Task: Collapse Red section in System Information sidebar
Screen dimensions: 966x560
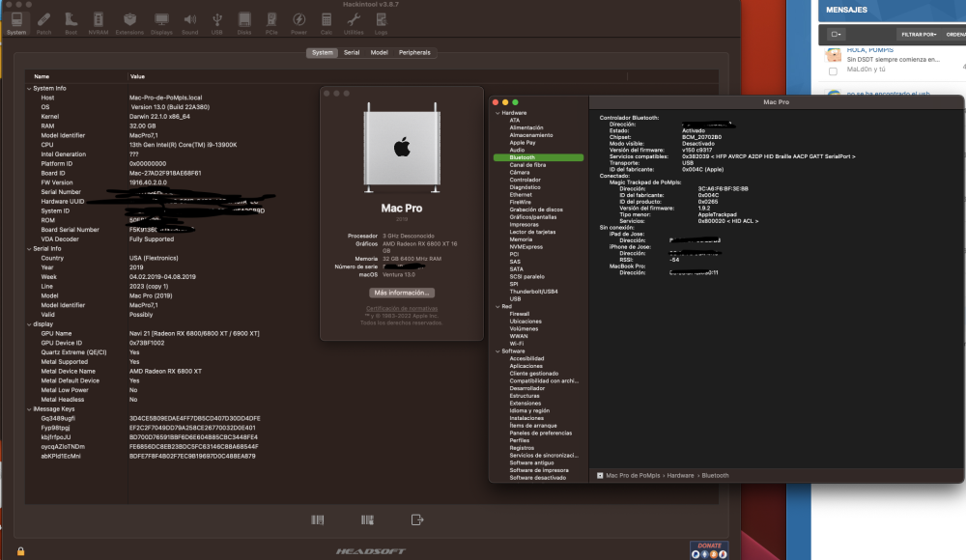Action: click(x=497, y=307)
